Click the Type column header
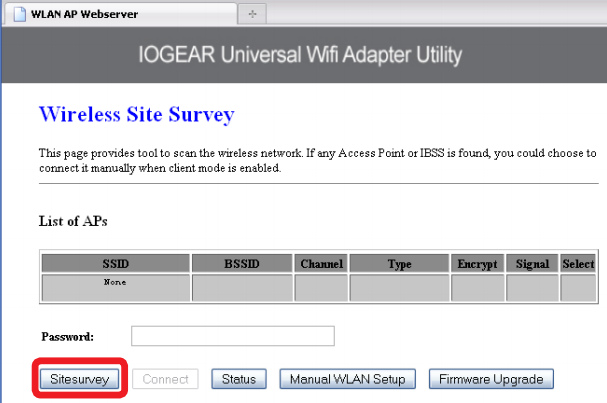 400,264
